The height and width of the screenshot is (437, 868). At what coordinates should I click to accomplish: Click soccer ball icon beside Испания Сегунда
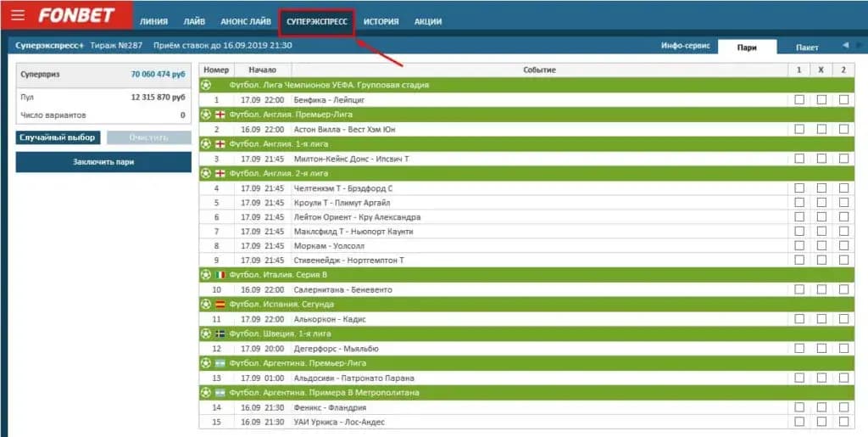(x=206, y=304)
